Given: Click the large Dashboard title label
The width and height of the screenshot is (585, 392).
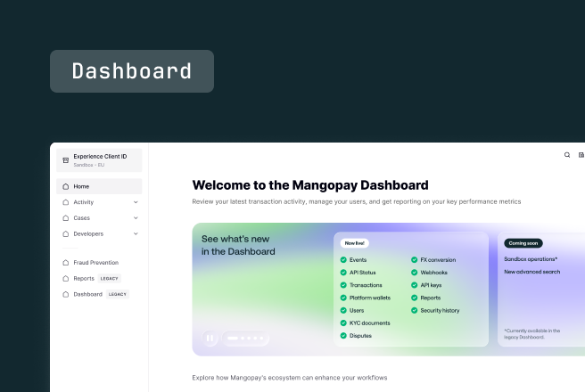Looking at the screenshot, I should click(132, 71).
